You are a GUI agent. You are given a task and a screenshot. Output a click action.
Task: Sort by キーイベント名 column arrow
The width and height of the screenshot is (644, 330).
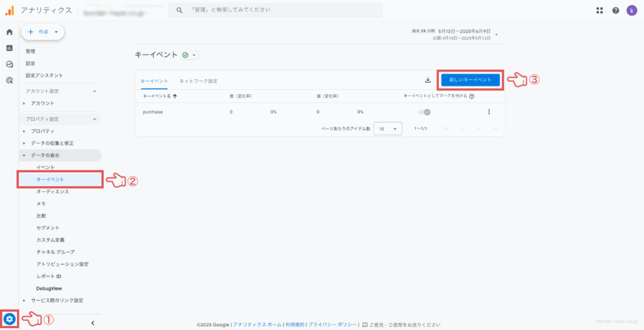pos(175,96)
